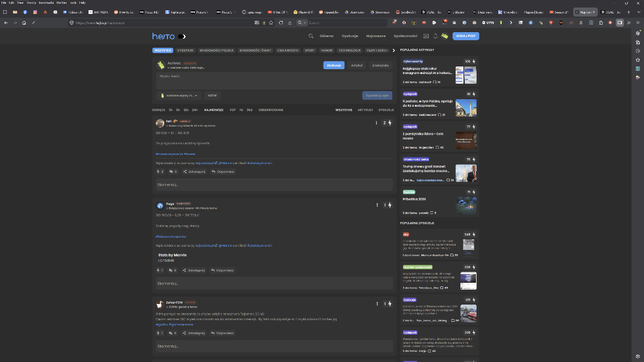
Task: Show only DYSKUSJE in the feed
Action: coord(386,109)
